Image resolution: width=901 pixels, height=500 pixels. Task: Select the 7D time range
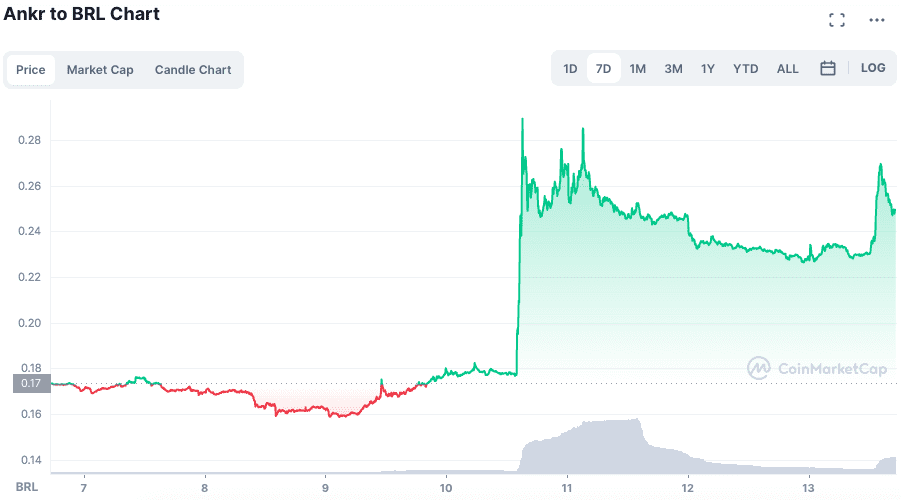[603, 69]
